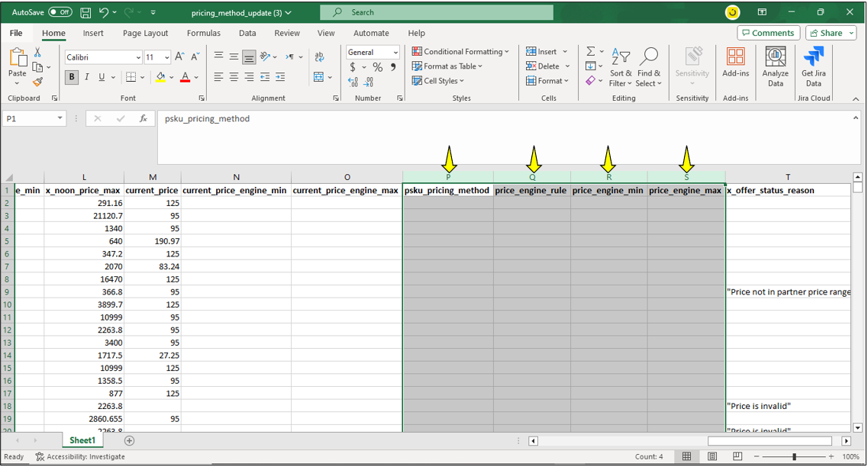
Task: Switch to the Formulas ribbon tab
Action: click(x=203, y=34)
